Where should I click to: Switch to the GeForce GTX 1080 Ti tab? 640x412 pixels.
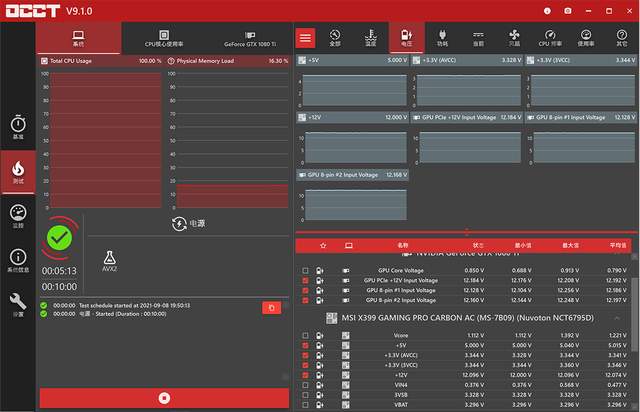[250, 39]
